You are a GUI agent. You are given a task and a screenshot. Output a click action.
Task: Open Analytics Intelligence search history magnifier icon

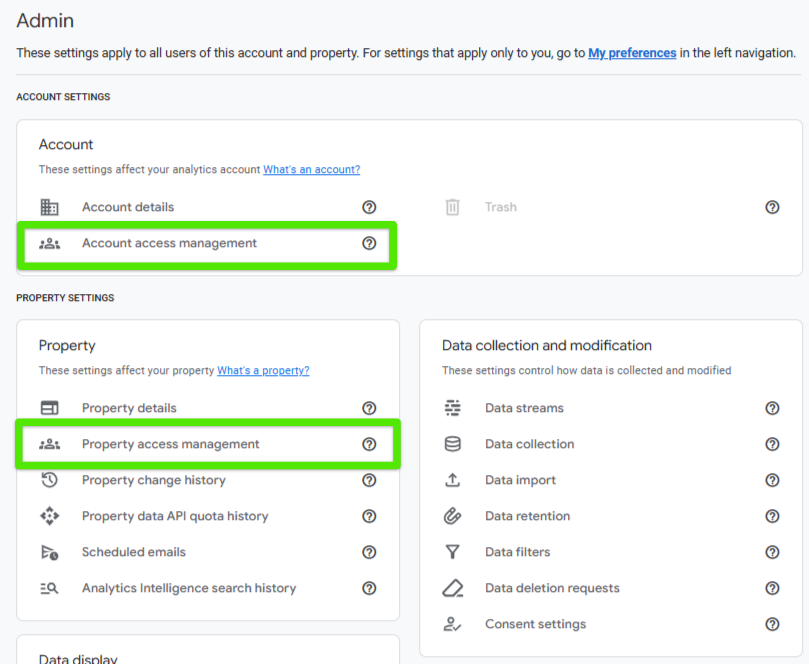51,588
